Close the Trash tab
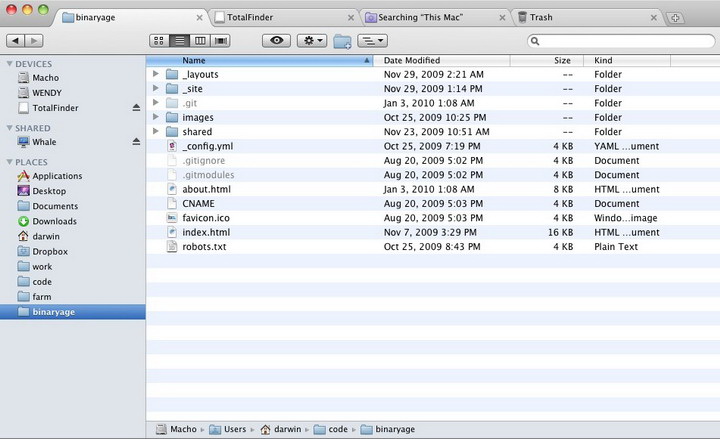The height and width of the screenshot is (439, 720). 654,17
